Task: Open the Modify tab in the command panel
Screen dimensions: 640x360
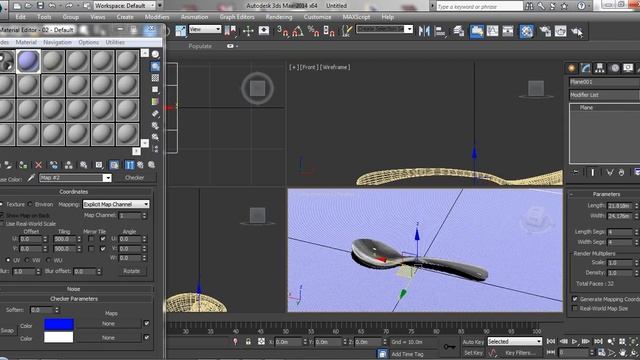Action: click(x=586, y=68)
